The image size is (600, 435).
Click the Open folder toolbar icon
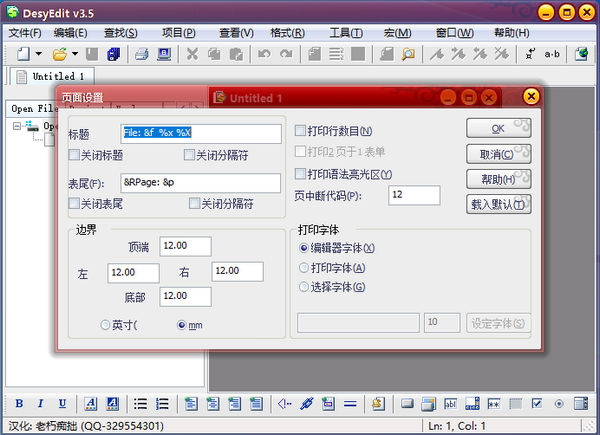tap(59, 53)
